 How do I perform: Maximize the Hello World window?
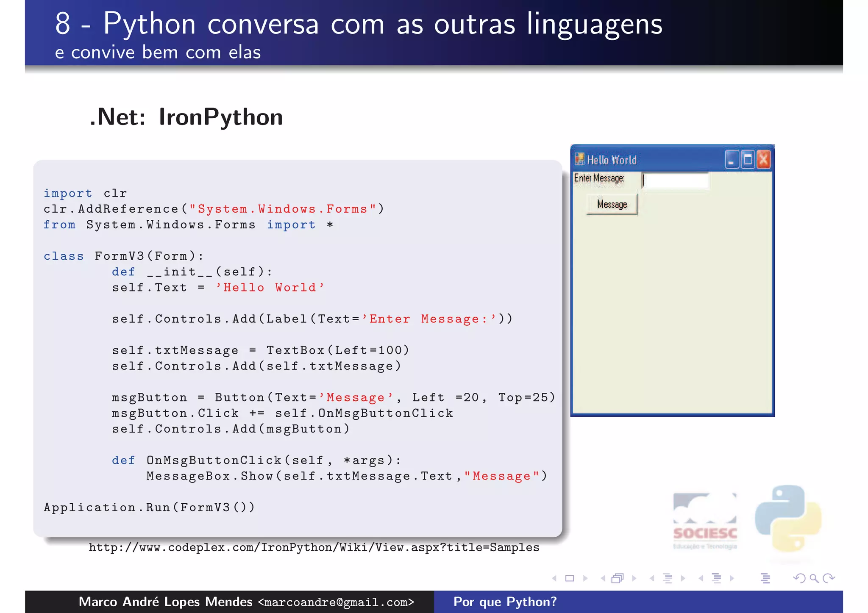748,160
